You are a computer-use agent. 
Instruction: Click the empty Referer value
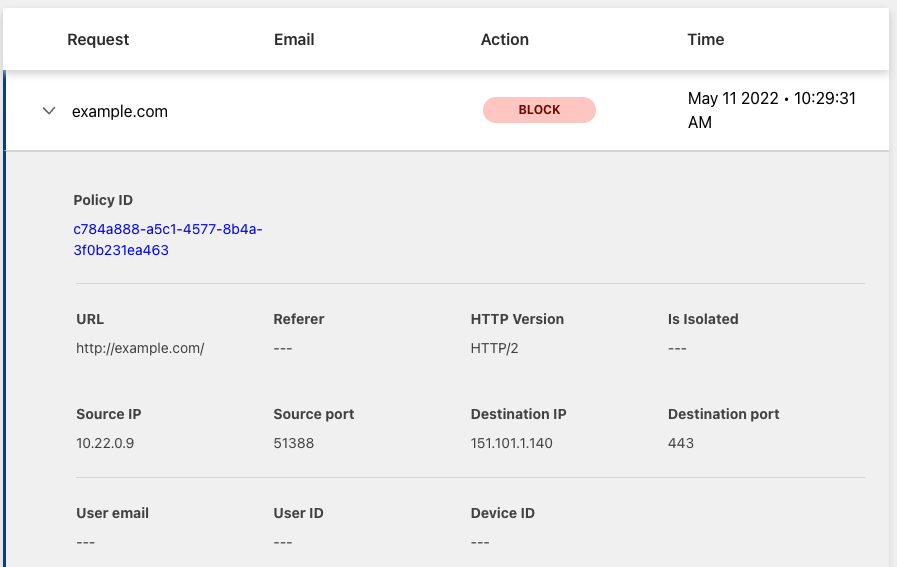pyautogui.click(x=283, y=349)
